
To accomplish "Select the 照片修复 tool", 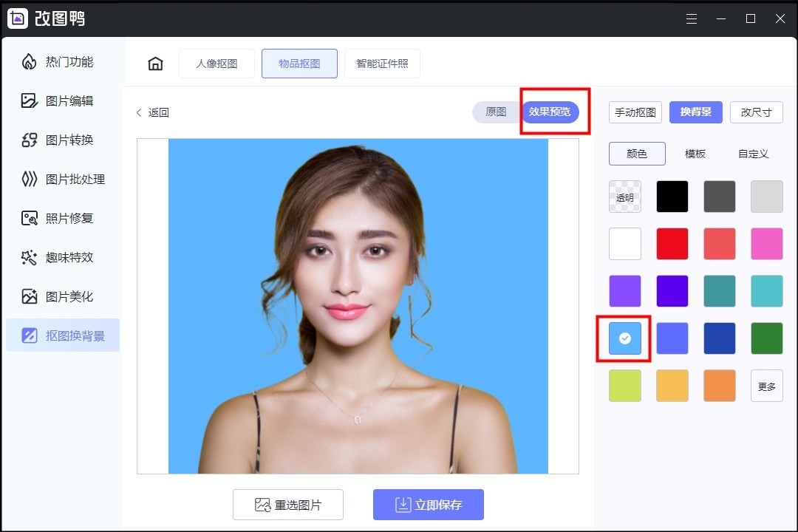I will (x=63, y=217).
